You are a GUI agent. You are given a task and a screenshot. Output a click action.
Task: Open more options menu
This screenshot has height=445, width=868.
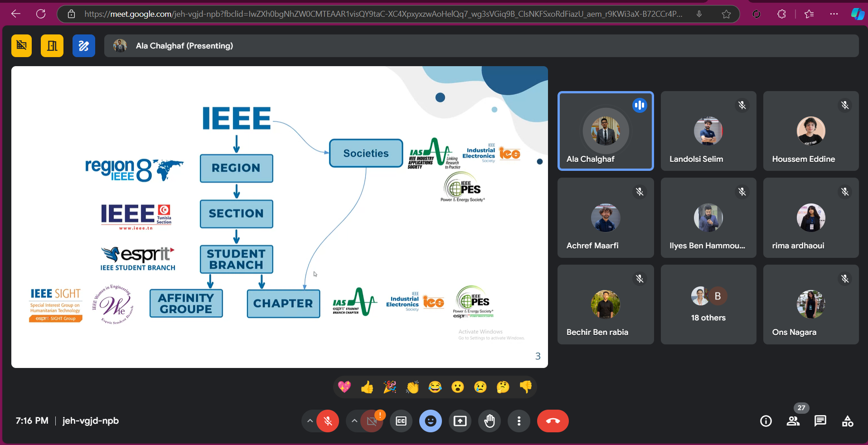coord(519,421)
